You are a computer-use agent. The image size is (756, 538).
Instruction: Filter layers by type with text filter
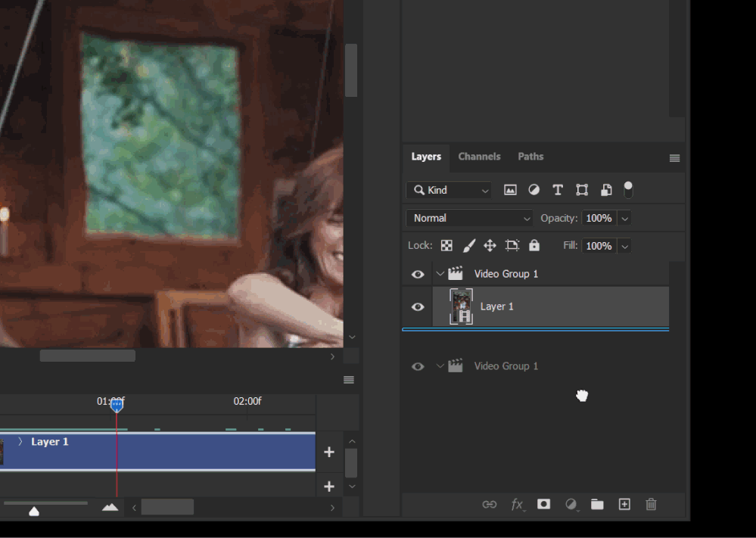[558, 190]
